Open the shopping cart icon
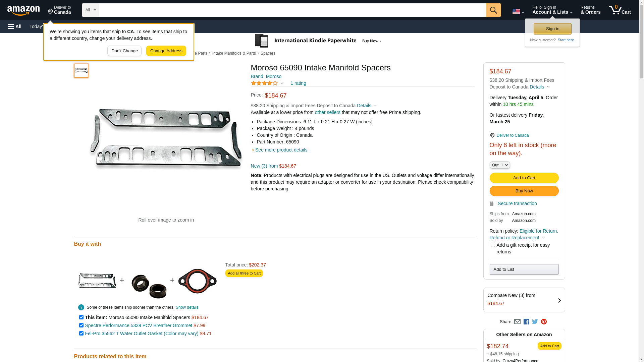This screenshot has height=362, width=644. click(620, 10)
